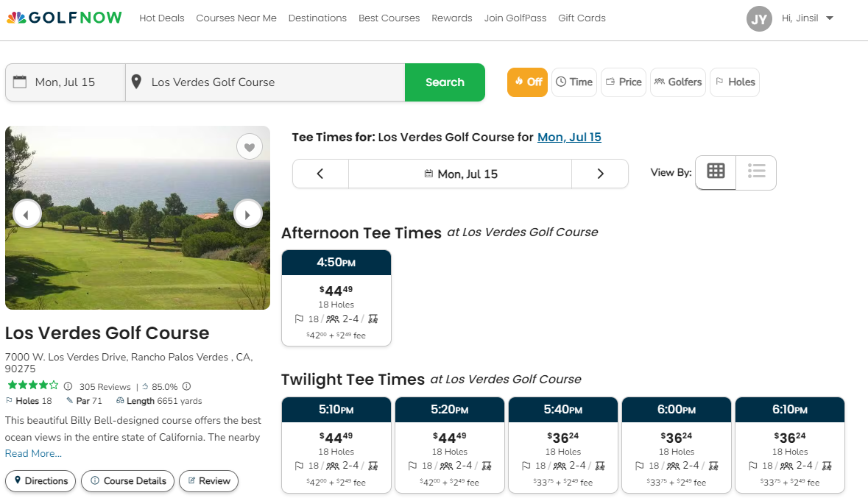Viewport: 868px width, 501px height.
Task: Click the Mon, Jul 15 search date field
Action: pos(66,82)
